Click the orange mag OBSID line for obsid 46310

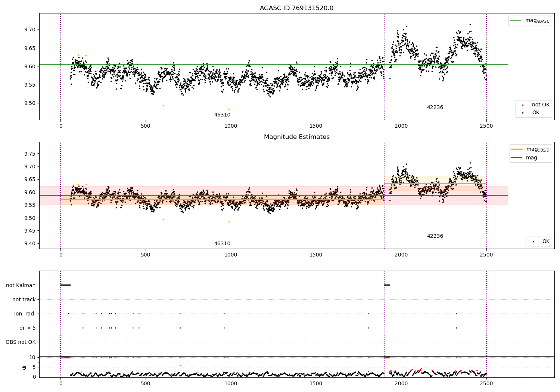(x=222, y=199)
